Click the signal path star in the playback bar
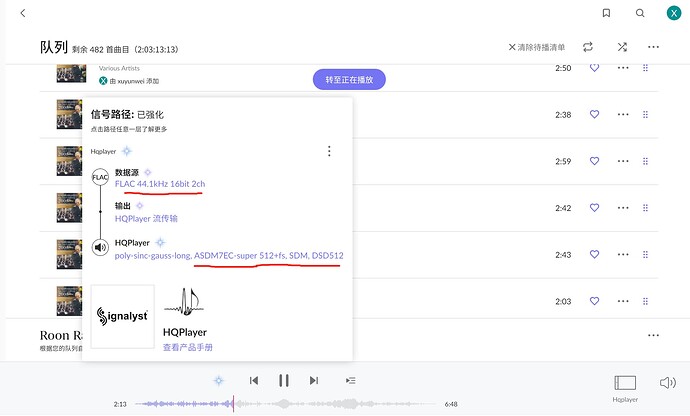This screenshot has height=416, width=690. [219, 380]
